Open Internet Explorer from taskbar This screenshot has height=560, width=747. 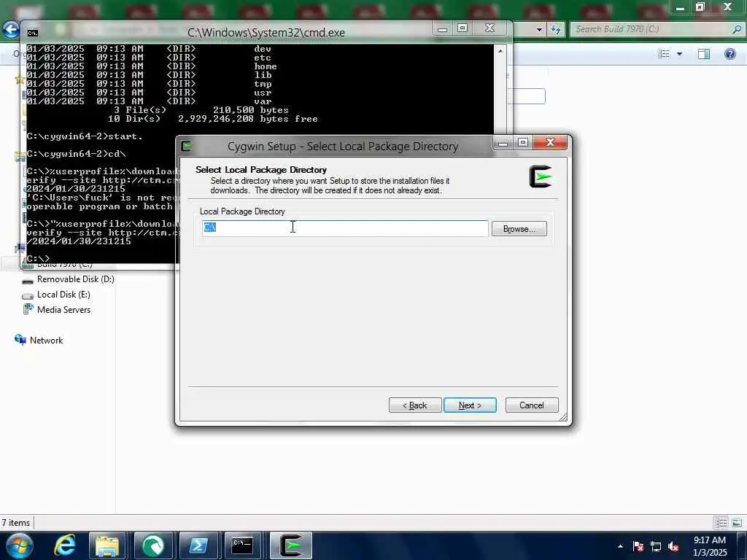point(65,545)
